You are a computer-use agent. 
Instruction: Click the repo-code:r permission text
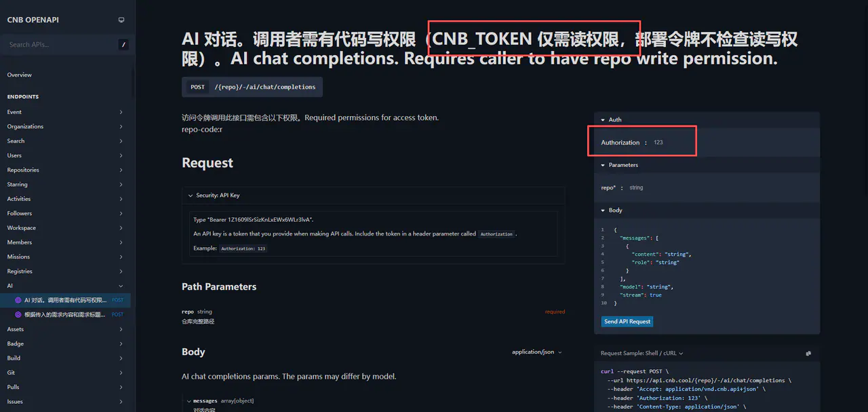point(202,129)
